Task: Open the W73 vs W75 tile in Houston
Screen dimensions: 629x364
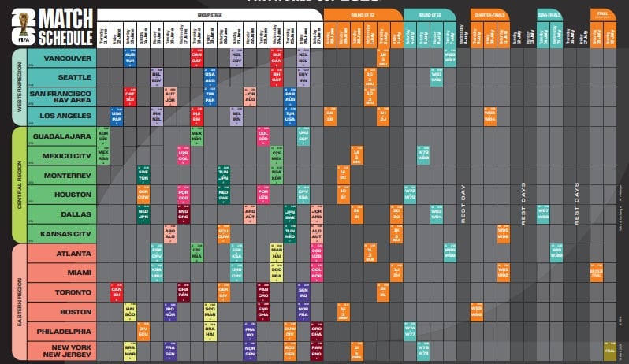Action: [410, 195]
